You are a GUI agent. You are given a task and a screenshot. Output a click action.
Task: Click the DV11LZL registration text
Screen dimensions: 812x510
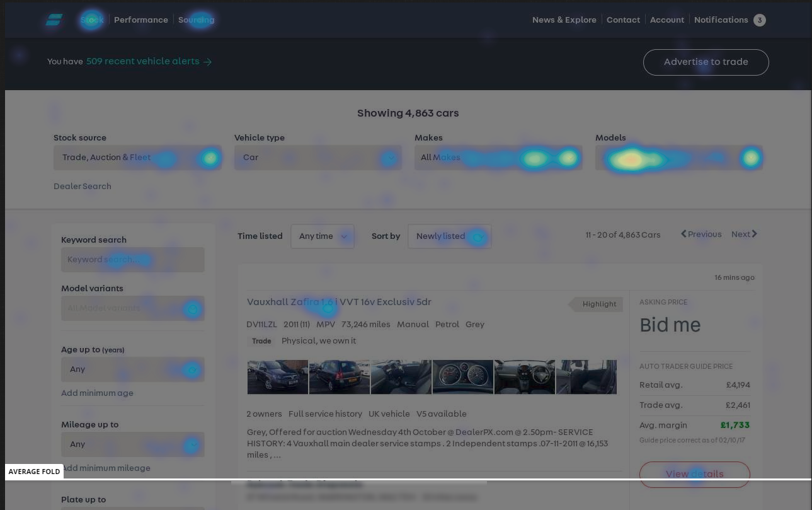[x=261, y=324]
